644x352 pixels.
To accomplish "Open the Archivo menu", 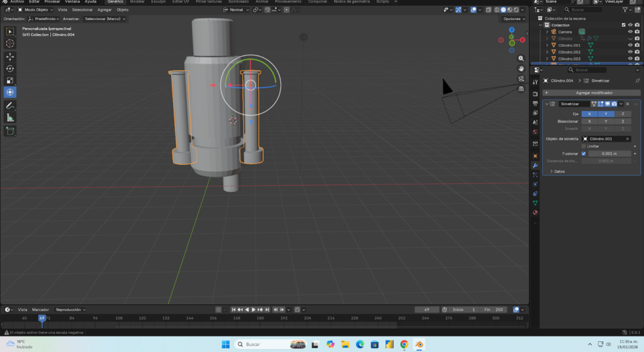I will pyautogui.click(x=17, y=2).
